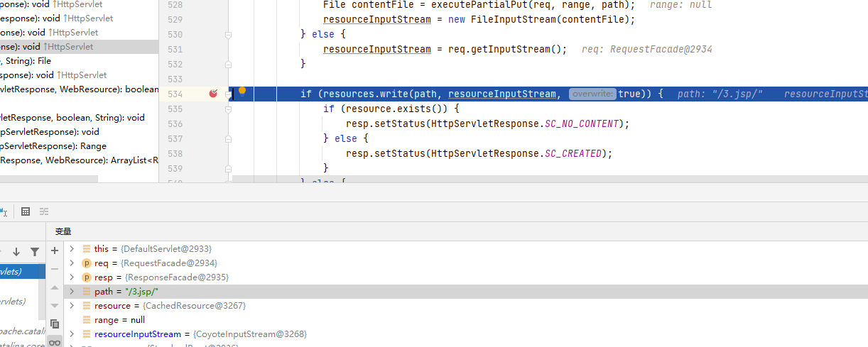
Task: Collapse the else block fold on line 530
Action: pos(229,34)
